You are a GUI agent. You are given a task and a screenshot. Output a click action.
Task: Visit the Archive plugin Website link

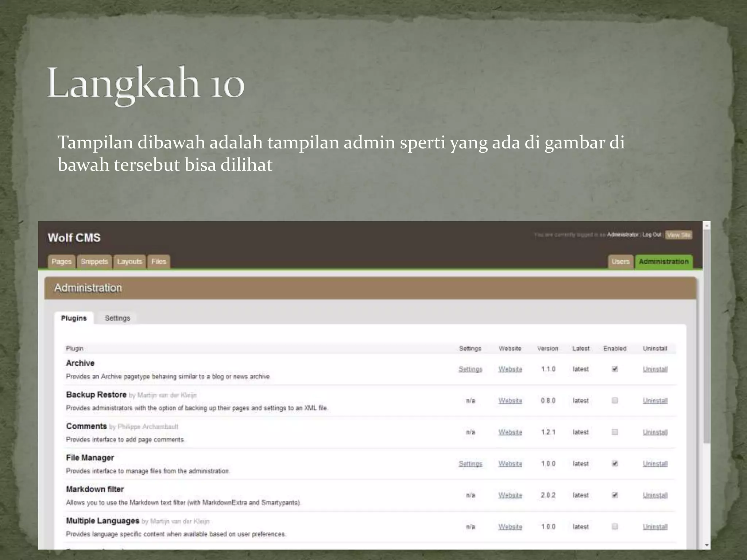coord(510,369)
